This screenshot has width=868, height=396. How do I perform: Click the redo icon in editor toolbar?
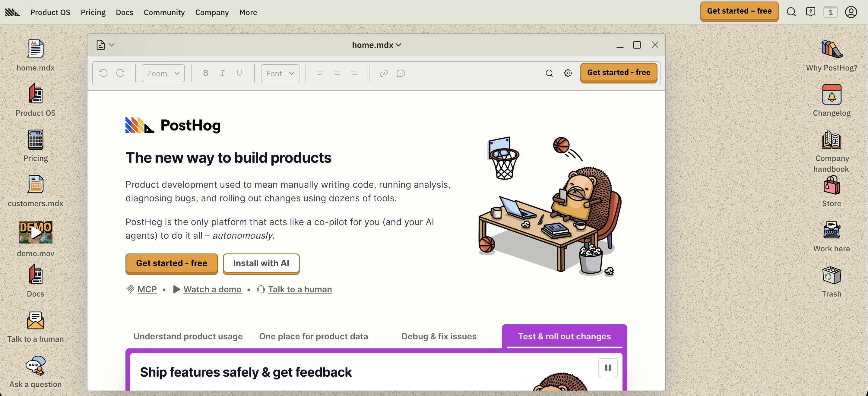(x=120, y=73)
